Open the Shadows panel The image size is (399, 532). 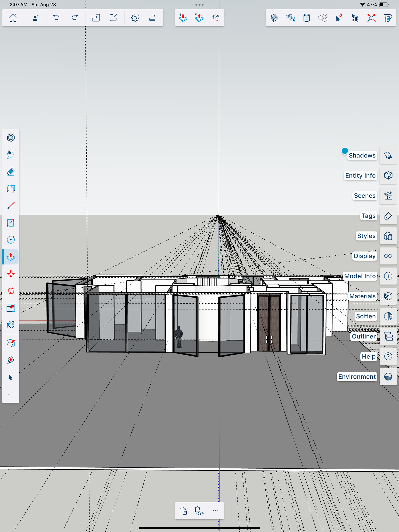click(388, 156)
